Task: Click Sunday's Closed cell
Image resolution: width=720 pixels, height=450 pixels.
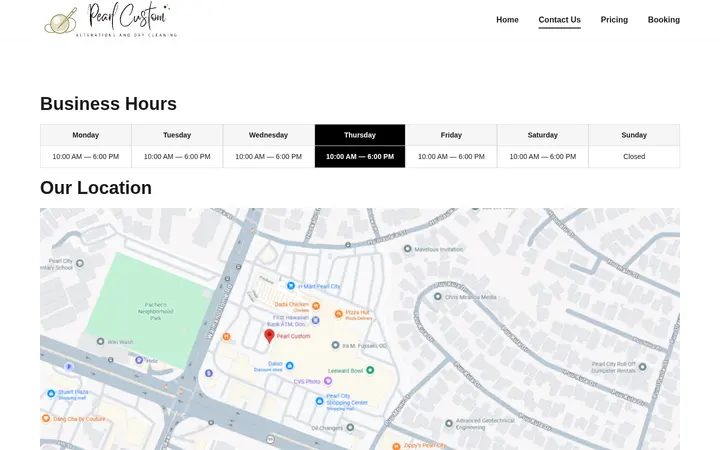Action: tap(634, 157)
